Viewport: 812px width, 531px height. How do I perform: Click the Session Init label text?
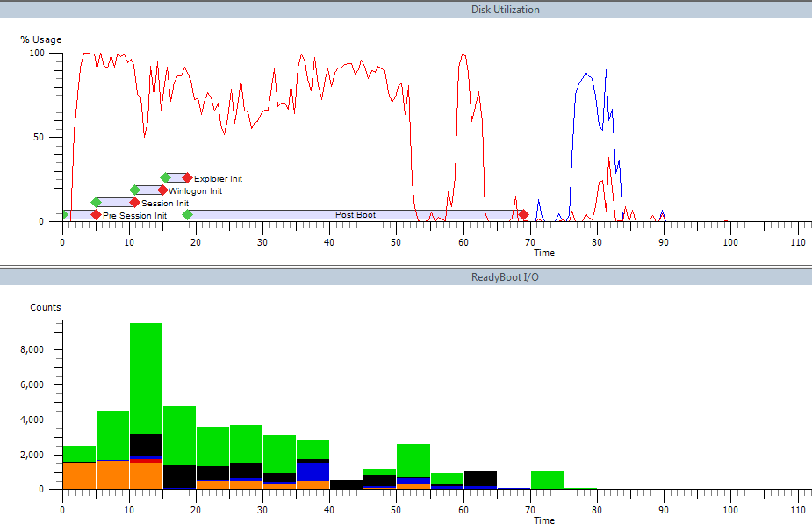click(165, 204)
